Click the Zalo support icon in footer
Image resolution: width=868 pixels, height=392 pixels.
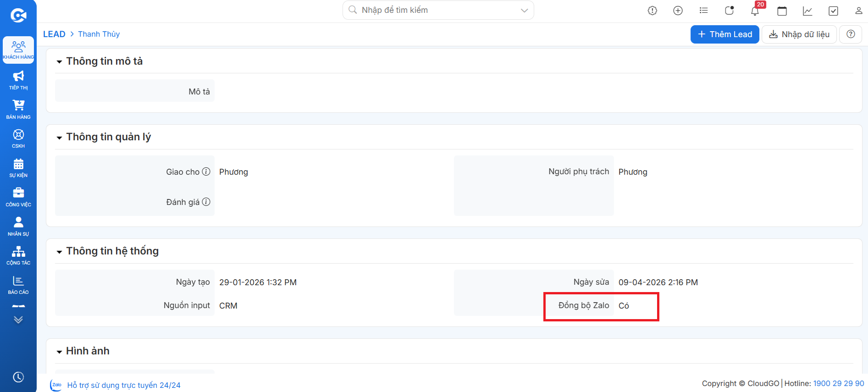click(56, 385)
